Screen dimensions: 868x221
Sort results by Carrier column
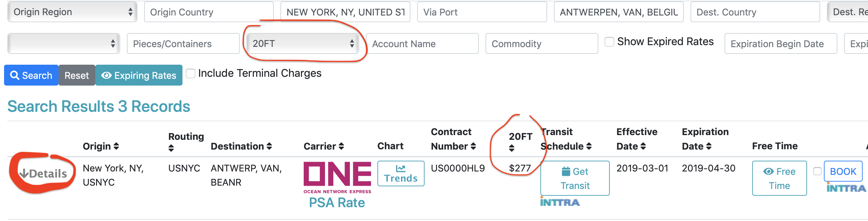click(x=341, y=146)
